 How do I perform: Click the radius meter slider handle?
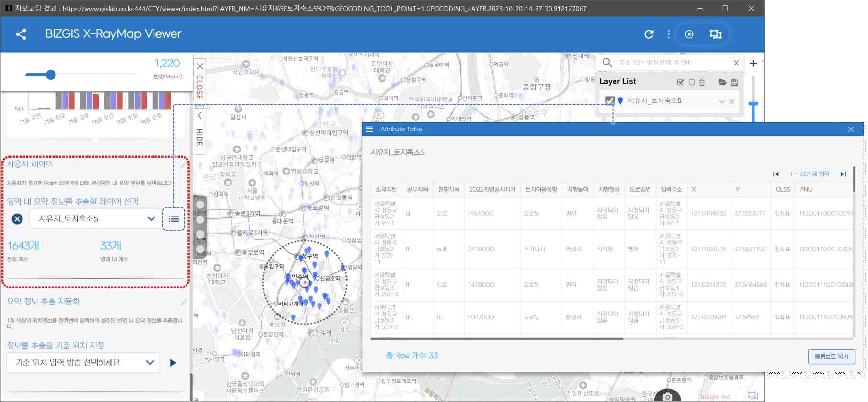point(51,75)
